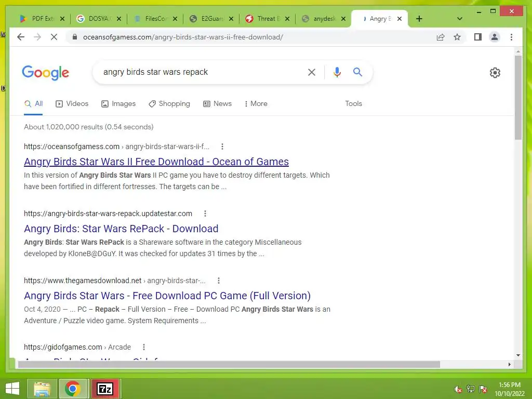Open the taskbar clock showing 1:56 PM
Screen dimensions: 532x399
509,389
